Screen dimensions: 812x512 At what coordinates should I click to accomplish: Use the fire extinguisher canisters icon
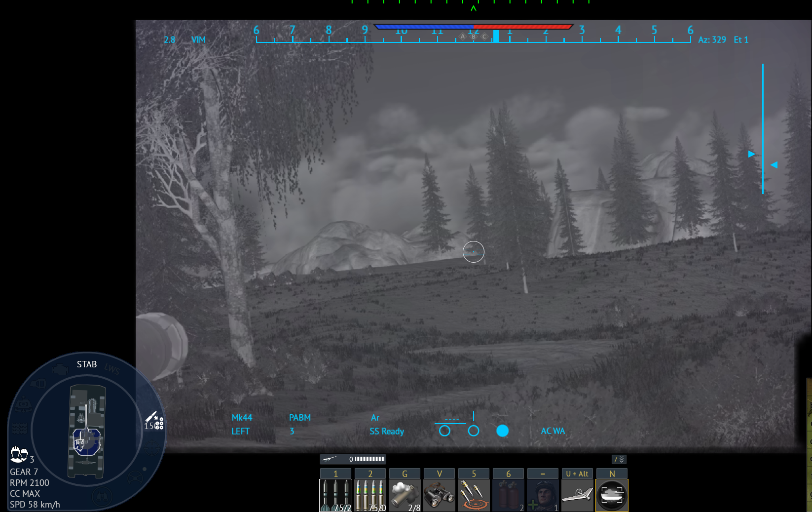[508, 495]
